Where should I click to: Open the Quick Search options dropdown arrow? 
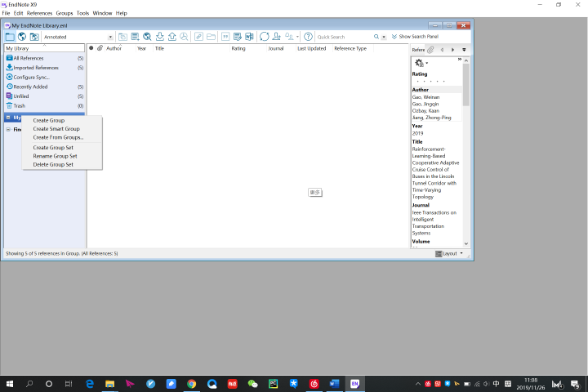coord(383,37)
